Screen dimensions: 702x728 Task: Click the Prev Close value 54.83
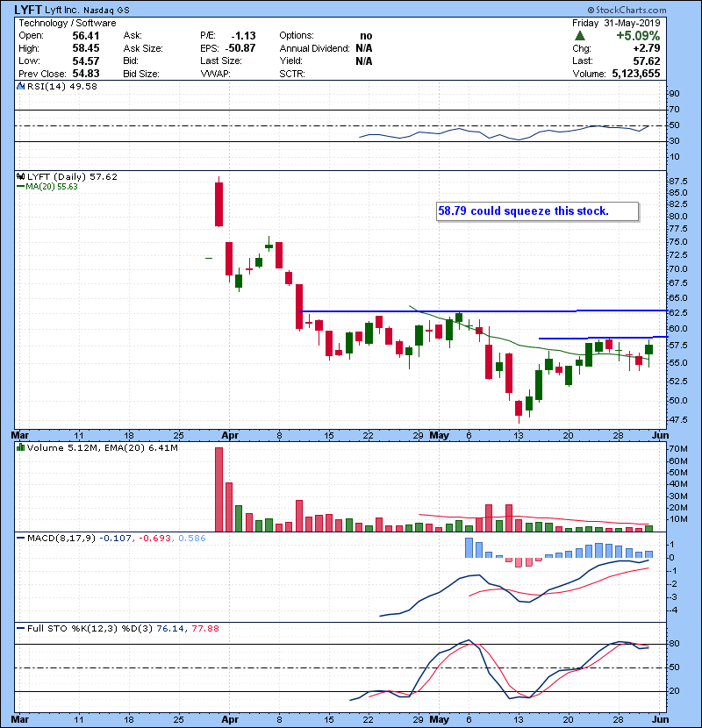(85, 74)
